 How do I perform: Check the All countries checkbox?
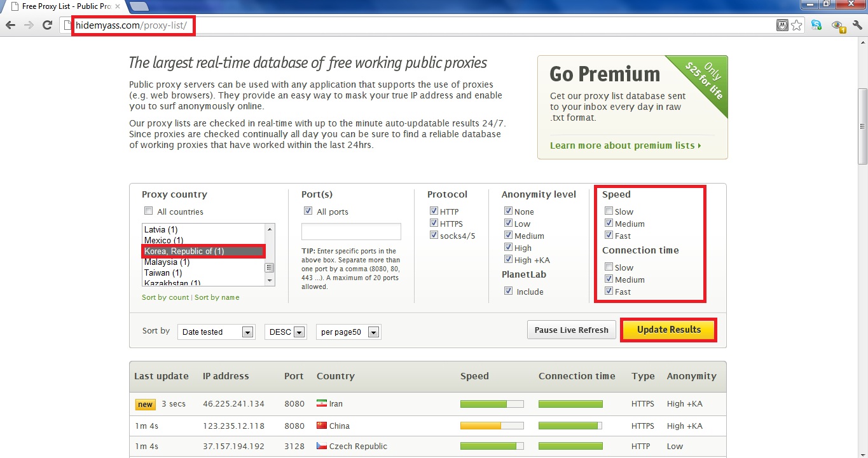(148, 211)
